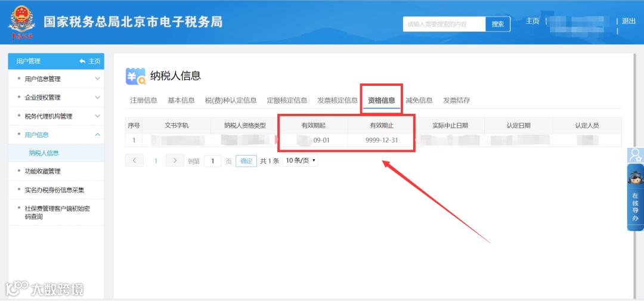Open 实名办税身份信息采集 in the sidebar
644x301 pixels.
point(55,190)
